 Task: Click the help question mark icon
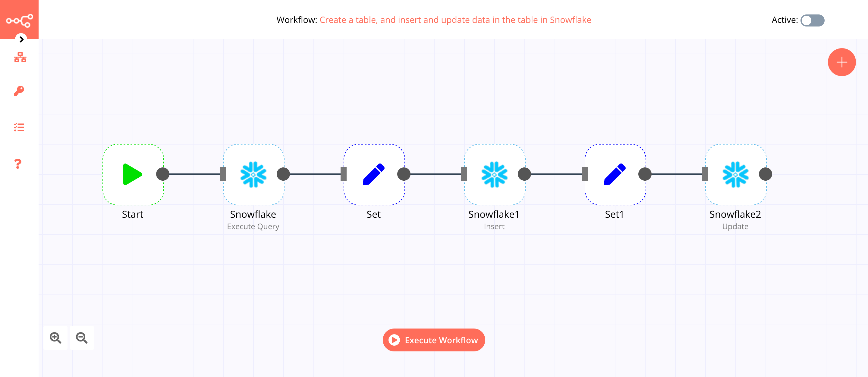[x=19, y=164]
